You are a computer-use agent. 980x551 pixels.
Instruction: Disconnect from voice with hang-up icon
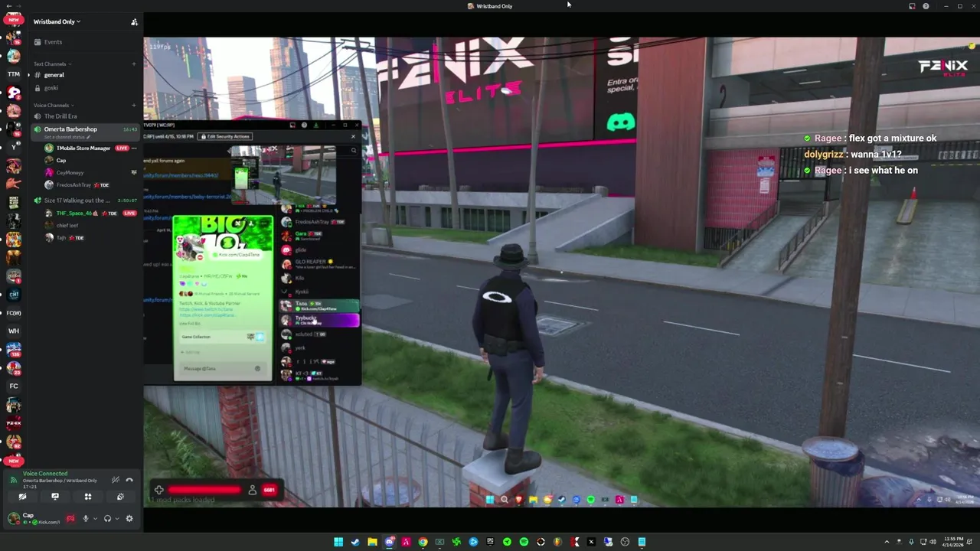pos(129,480)
